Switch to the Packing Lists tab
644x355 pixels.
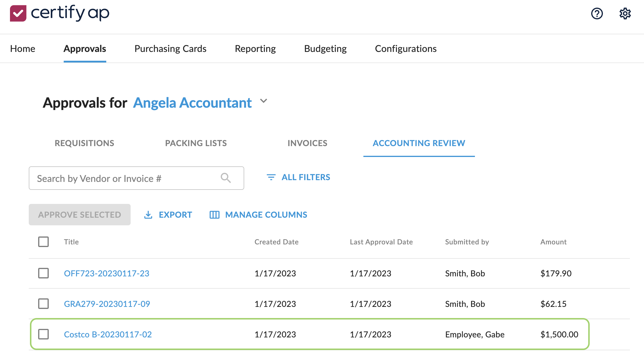pyautogui.click(x=196, y=143)
